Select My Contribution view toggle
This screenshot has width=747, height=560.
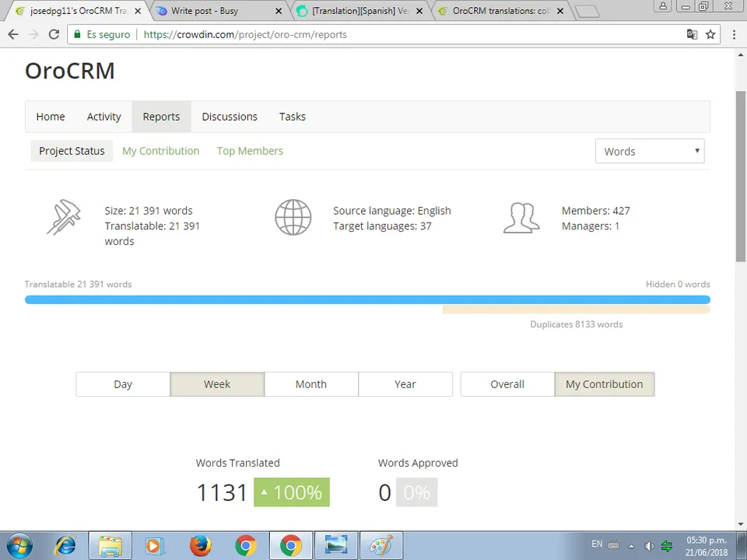coord(605,384)
